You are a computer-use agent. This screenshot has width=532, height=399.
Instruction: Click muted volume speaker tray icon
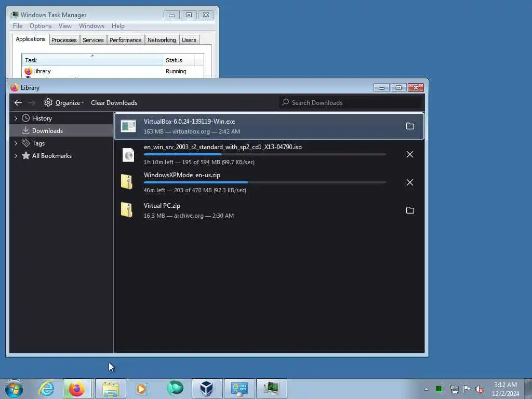(x=480, y=389)
